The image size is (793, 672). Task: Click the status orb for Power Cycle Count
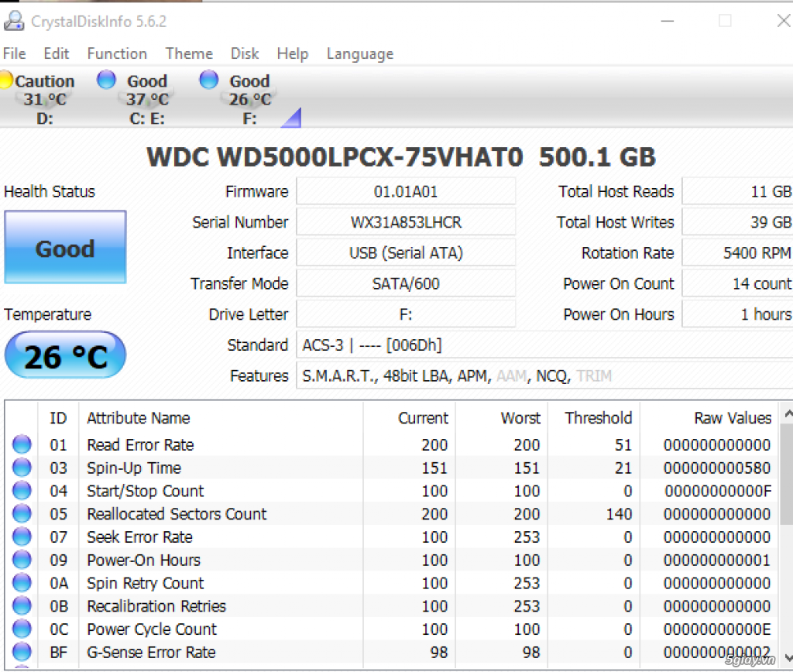(22, 629)
